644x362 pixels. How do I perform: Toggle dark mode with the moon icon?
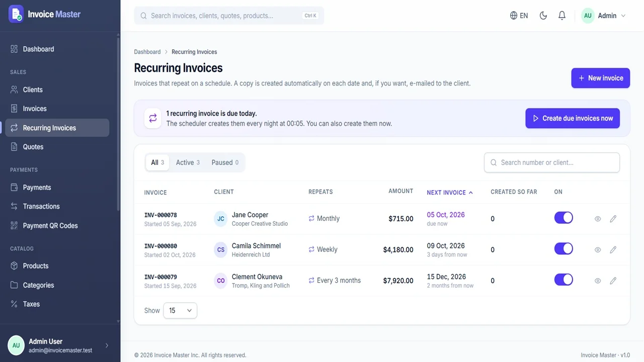[x=543, y=16]
